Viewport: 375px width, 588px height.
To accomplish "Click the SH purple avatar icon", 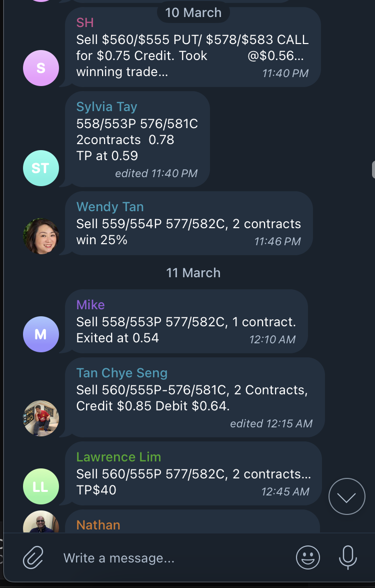I will coord(41,69).
